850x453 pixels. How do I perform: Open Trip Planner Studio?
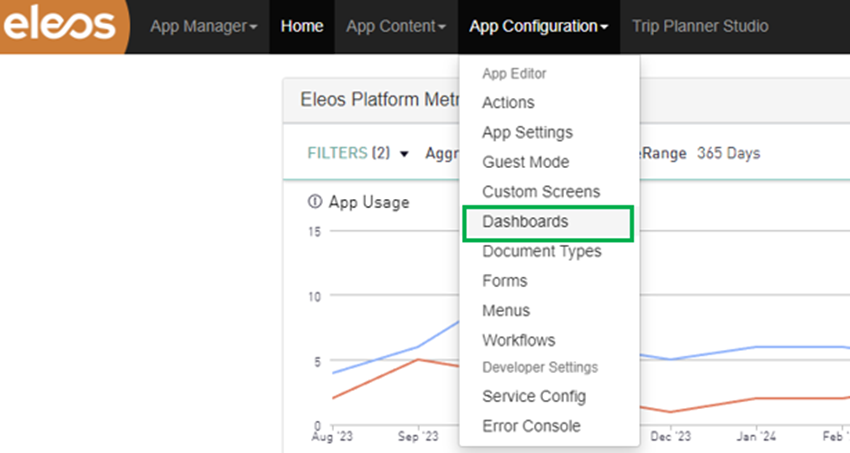tap(700, 27)
